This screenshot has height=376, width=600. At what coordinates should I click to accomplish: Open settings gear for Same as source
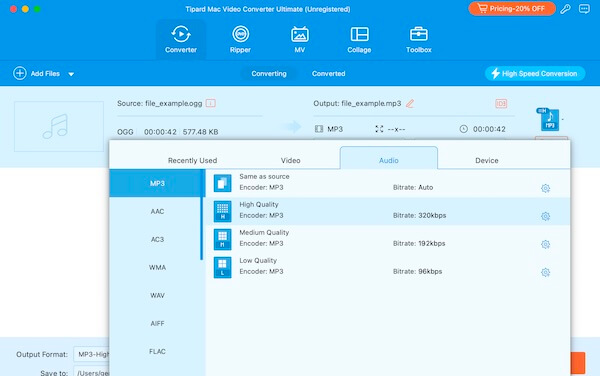pos(545,188)
